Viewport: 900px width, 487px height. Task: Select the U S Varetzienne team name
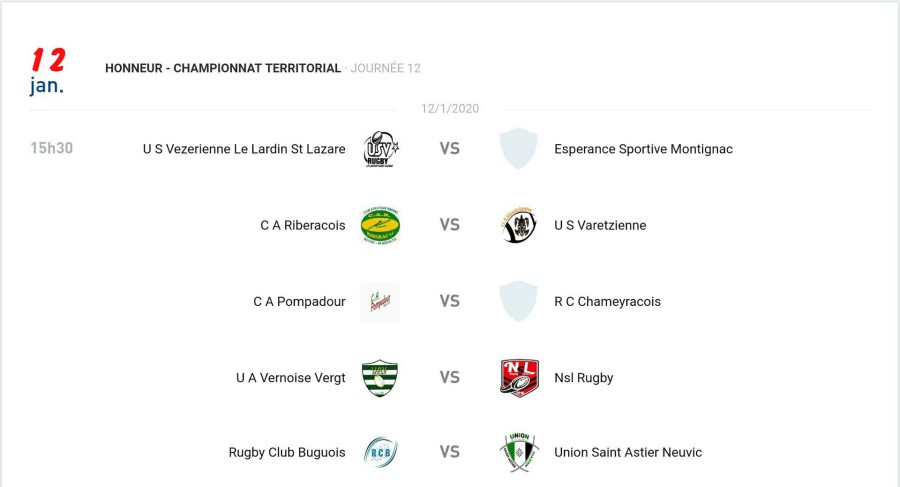[x=600, y=225]
